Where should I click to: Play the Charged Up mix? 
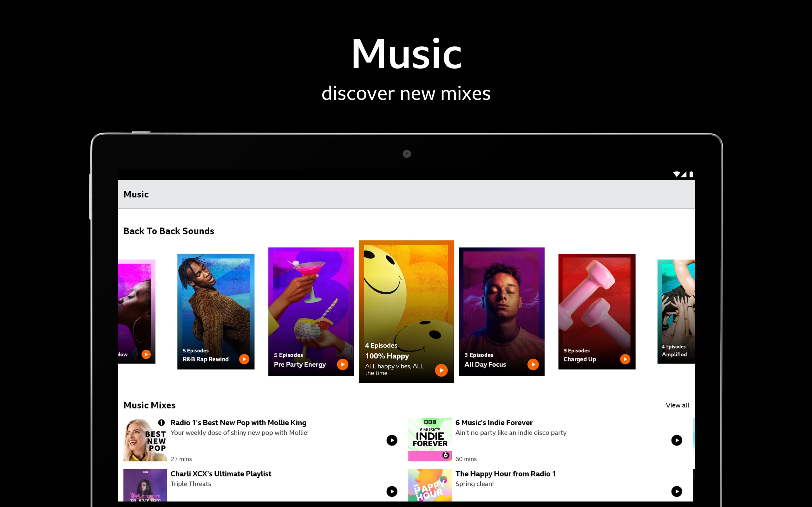click(625, 359)
